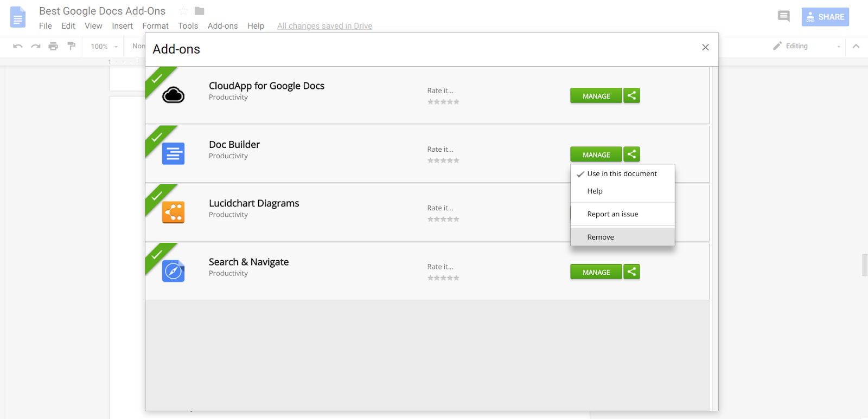Open the View menu

(93, 26)
